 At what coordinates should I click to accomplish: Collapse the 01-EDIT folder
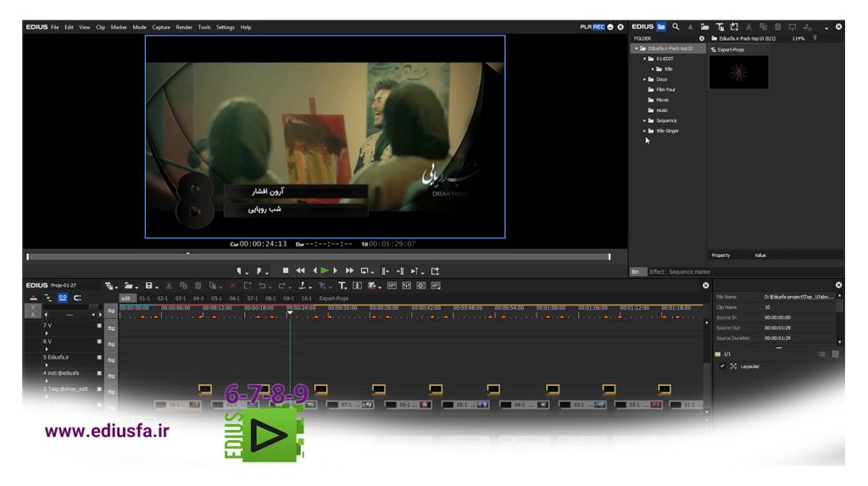pos(644,59)
